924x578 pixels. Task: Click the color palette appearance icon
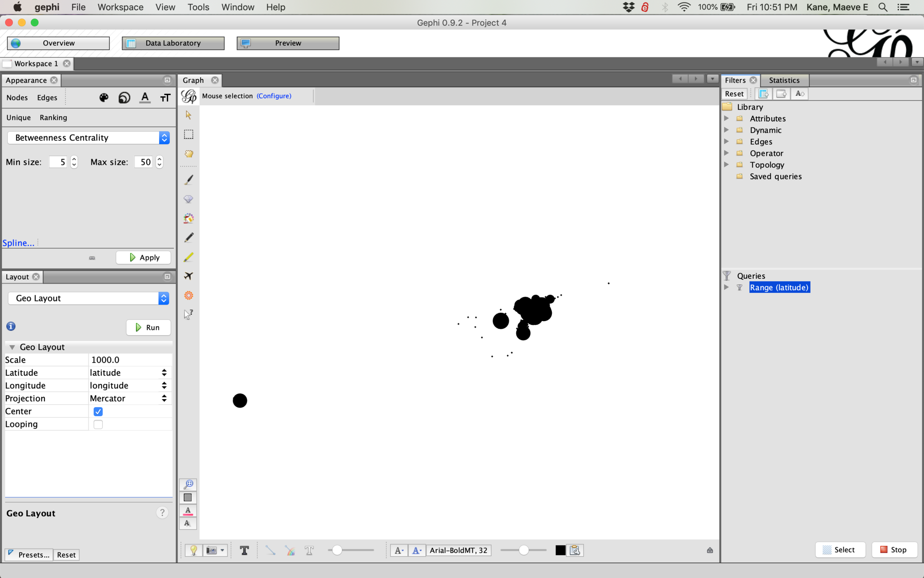pos(104,98)
